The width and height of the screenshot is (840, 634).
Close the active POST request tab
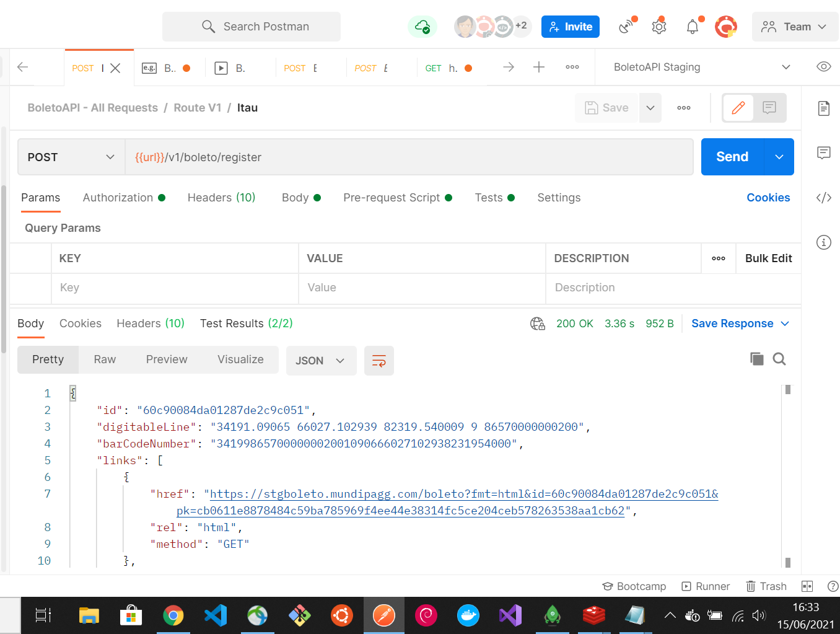coord(115,68)
